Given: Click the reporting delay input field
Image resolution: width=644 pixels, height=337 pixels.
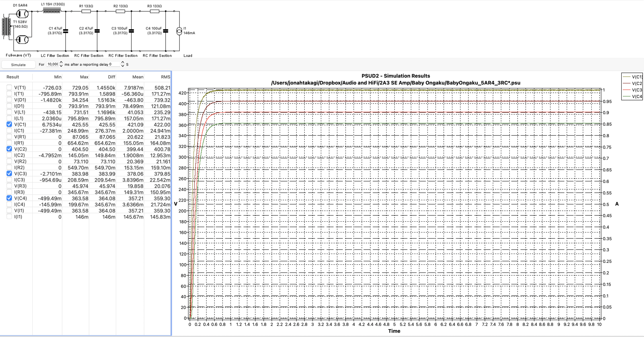Looking at the screenshot, I should tap(114, 64).
